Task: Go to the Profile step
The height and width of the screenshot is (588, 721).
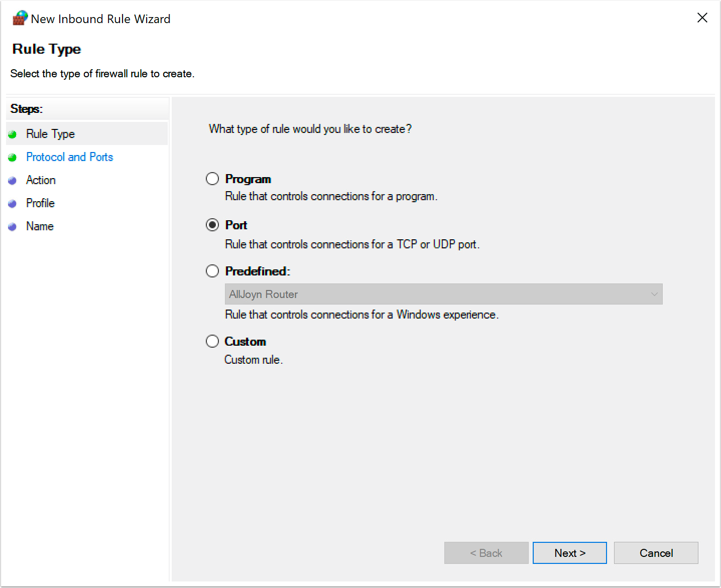Action: (x=40, y=203)
